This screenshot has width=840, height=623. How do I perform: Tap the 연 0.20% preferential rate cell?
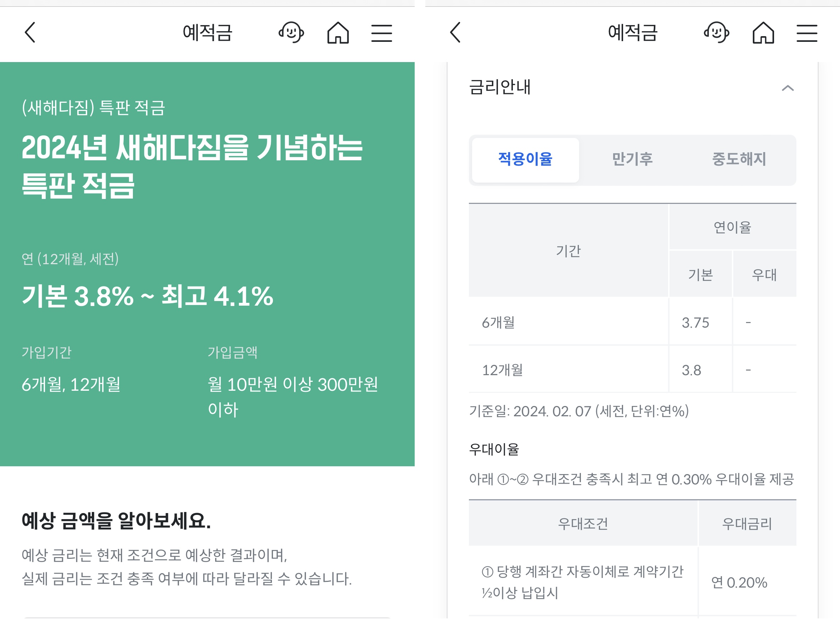tap(739, 583)
